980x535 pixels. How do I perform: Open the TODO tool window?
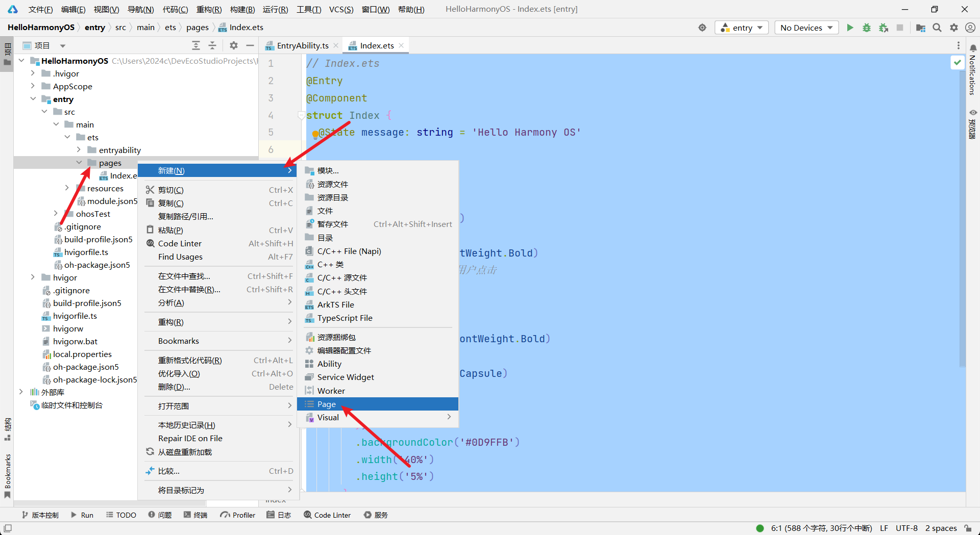(121, 515)
